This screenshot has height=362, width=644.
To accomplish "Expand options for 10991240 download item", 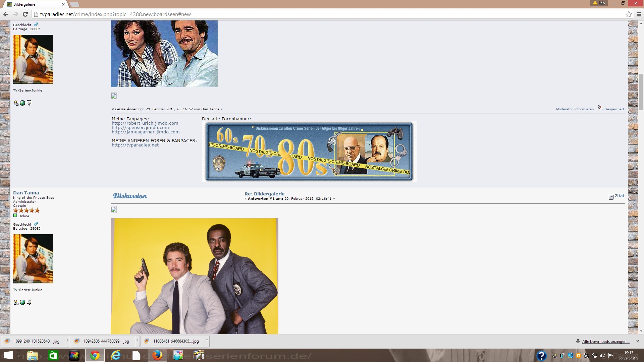I will (x=67, y=341).
